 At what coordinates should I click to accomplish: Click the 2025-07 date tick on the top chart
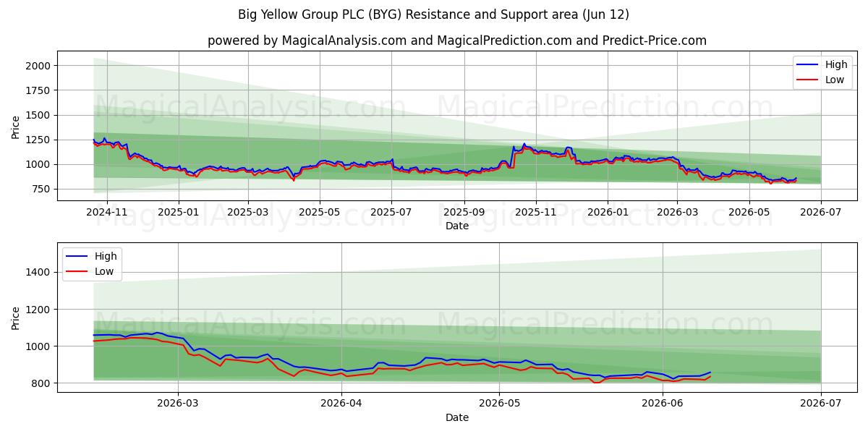(x=391, y=212)
